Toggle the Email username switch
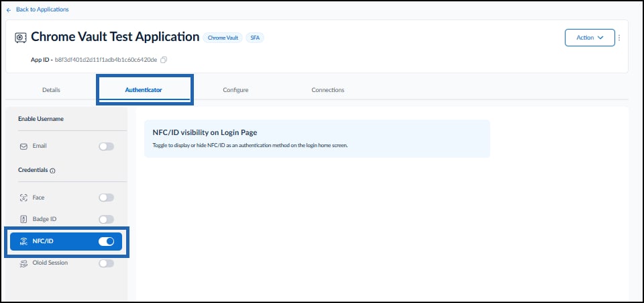644x303 pixels. coord(107,146)
